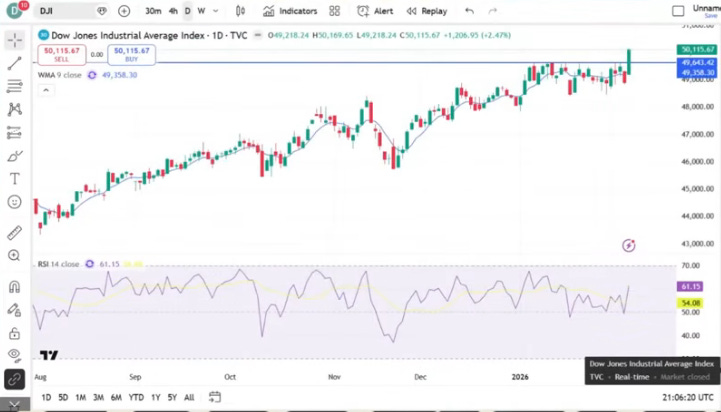721x412 pixels.
Task: Click the chart title ellipsis toggle
Action: pyautogui.click(x=258, y=35)
